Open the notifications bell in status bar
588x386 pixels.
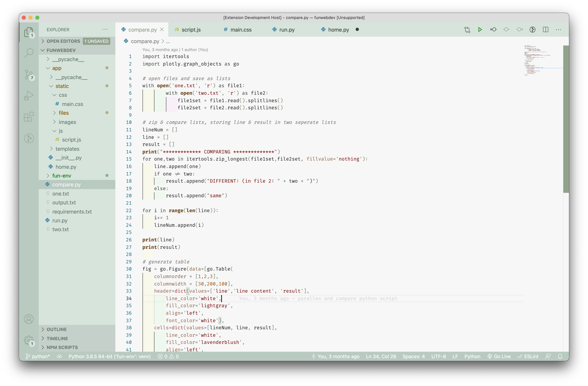(x=560, y=356)
